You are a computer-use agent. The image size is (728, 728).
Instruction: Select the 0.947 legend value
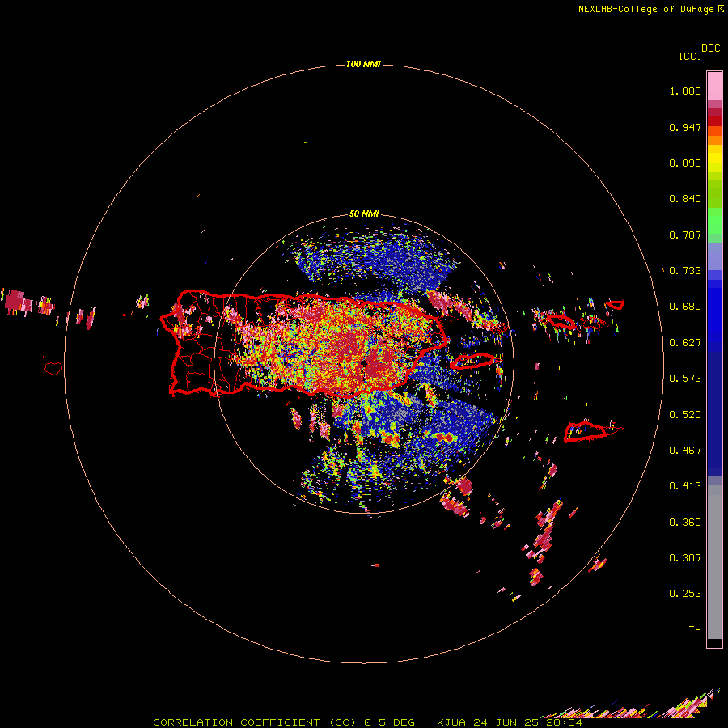pos(685,127)
